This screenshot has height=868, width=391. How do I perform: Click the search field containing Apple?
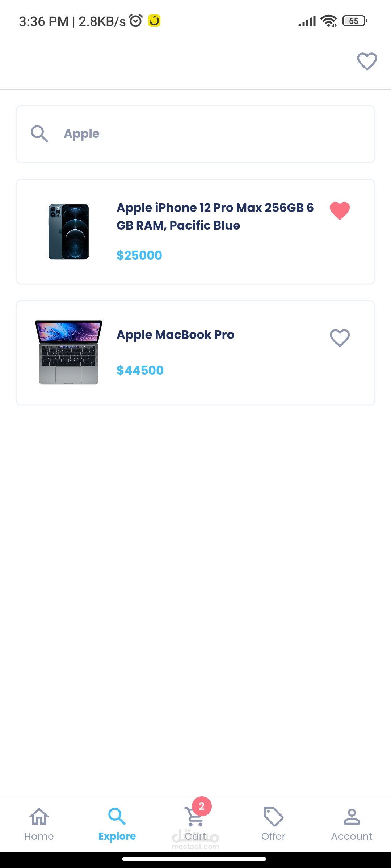point(195,134)
